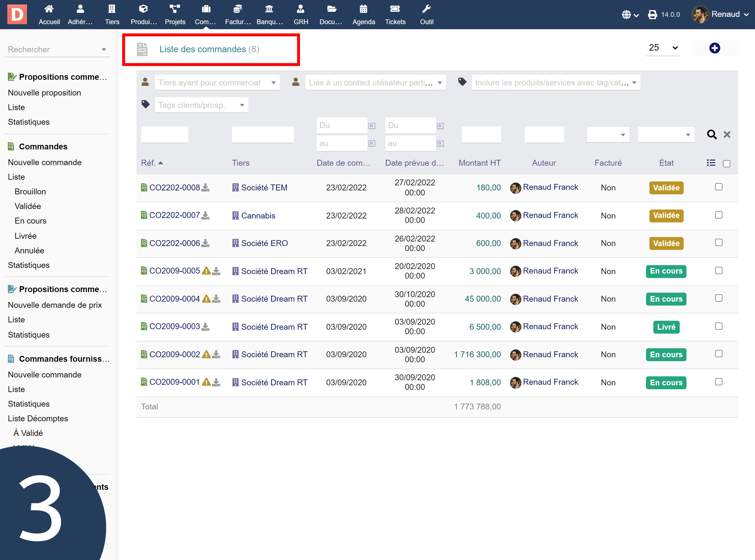
Task: Click the Montant HT filter input
Action: [481, 135]
